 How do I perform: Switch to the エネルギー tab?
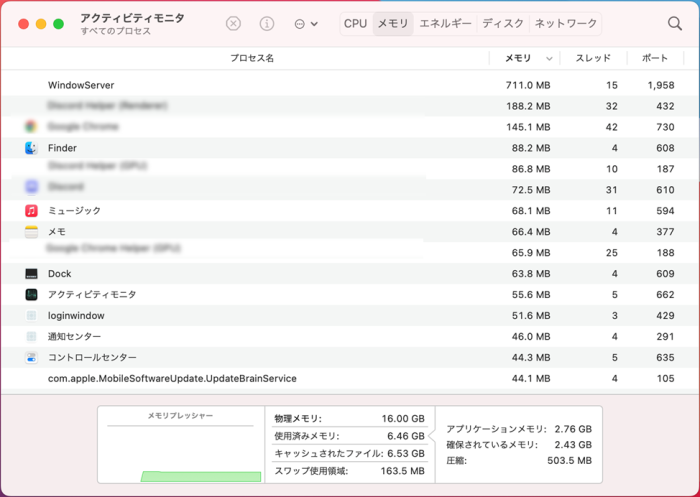(x=445, y=23)
